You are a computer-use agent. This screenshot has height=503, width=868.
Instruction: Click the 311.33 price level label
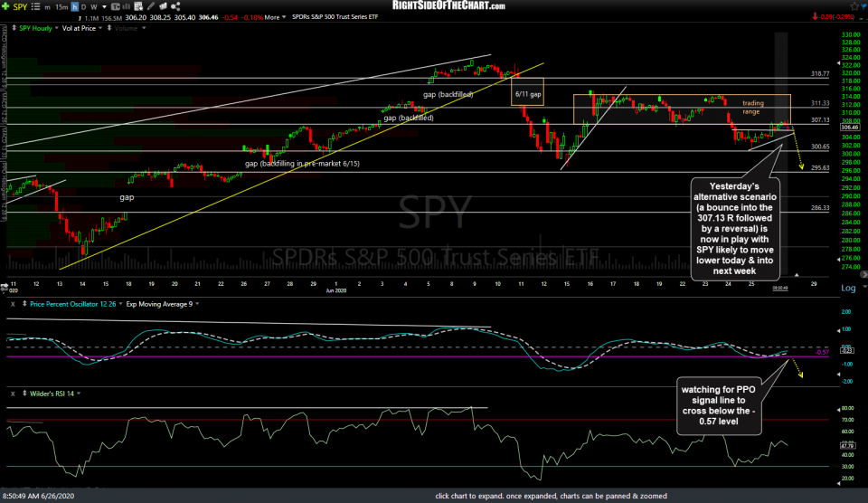820,104
